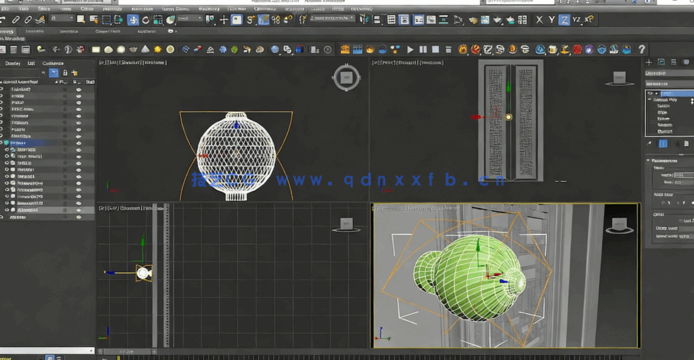This screenshot has width=694, height=360.
Task: Click the rectangular selection region icon
Action: 106,19
